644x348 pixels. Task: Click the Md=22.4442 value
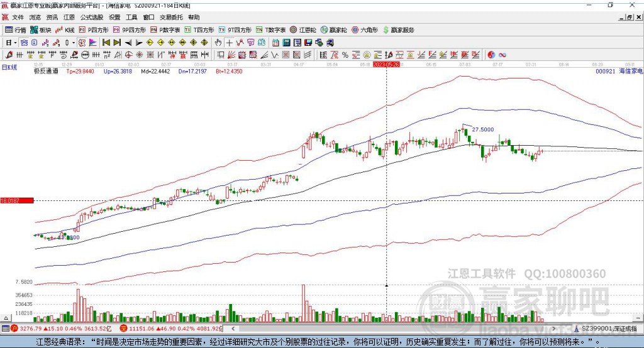coord(155,72)
